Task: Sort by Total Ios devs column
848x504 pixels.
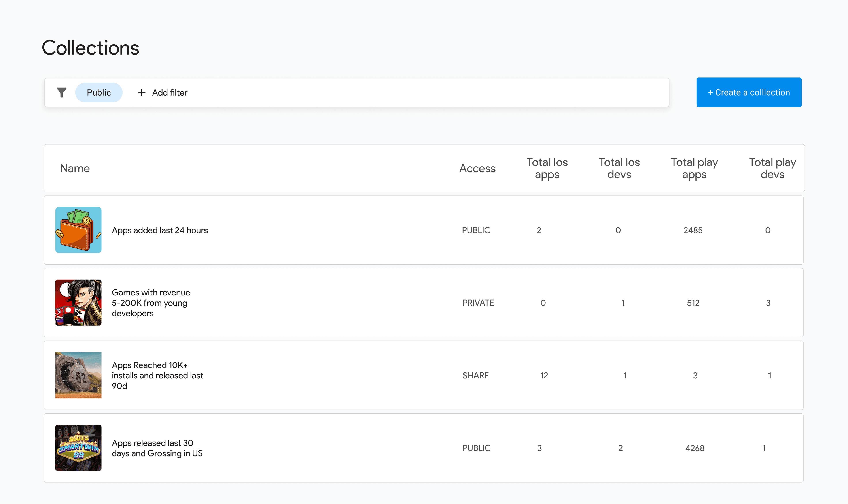Action: point(619,168)
